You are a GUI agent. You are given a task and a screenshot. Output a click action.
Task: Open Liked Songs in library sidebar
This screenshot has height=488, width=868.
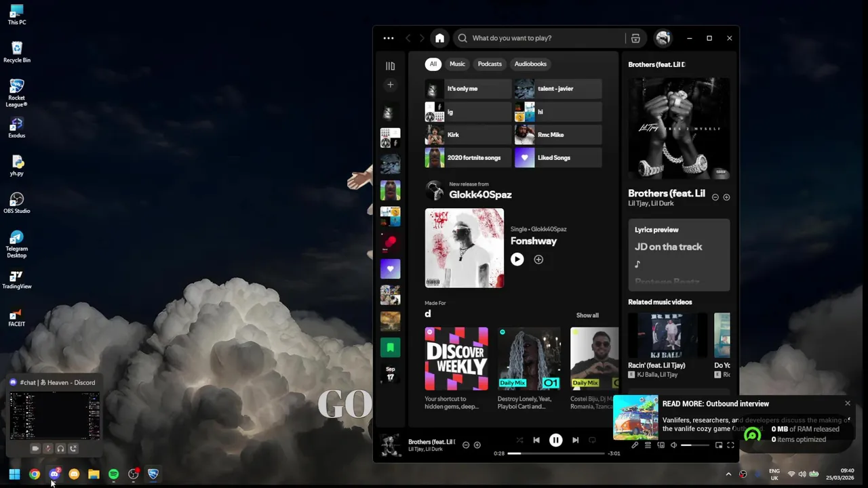(390, 269)
